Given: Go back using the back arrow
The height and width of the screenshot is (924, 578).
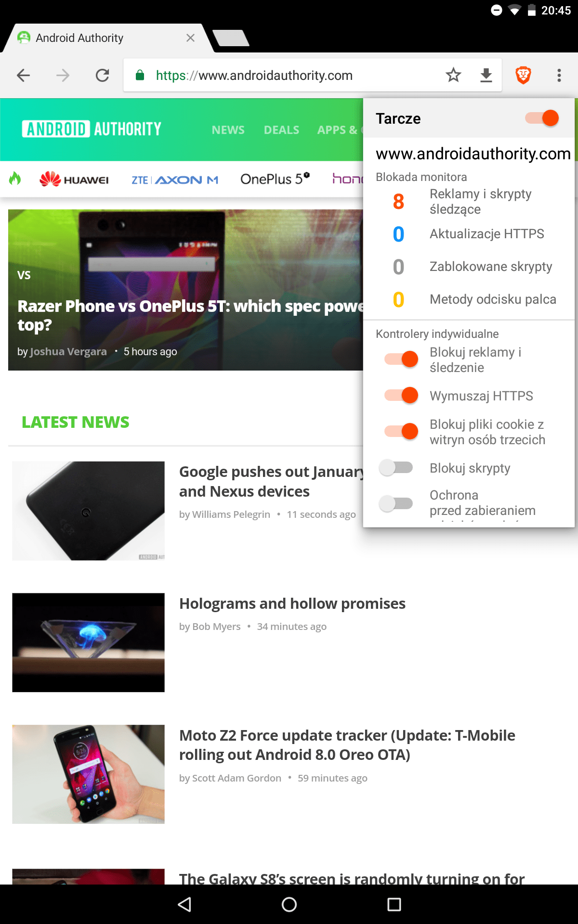Looking at the screenshot, I should 23,75.
